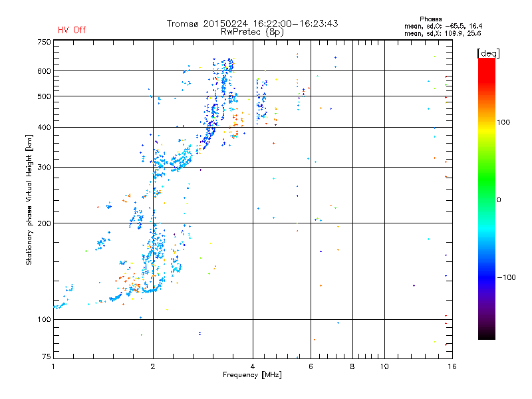The width and height of the screenshot is (532, 399).
Task: Click the colorbar tick label '0'
Action: (499, 200)
